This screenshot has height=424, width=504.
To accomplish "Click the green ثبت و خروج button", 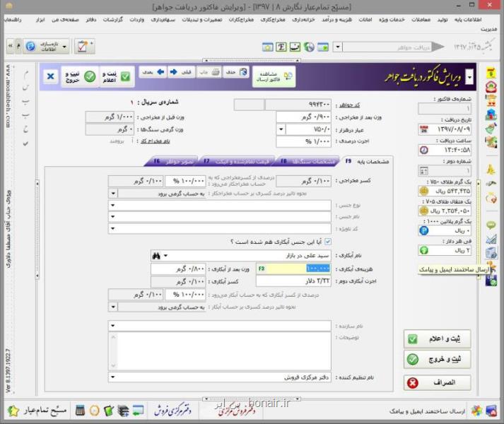I will 437,359.
